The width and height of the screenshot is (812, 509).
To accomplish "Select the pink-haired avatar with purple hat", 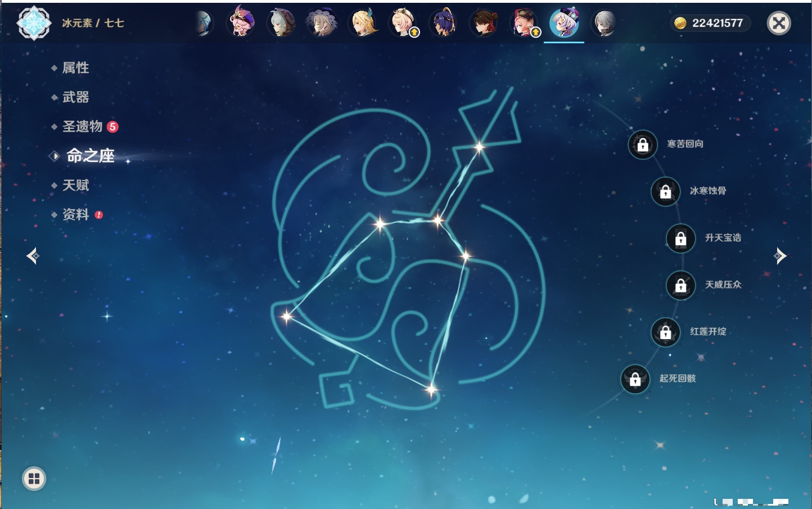I will coord(242,23).
